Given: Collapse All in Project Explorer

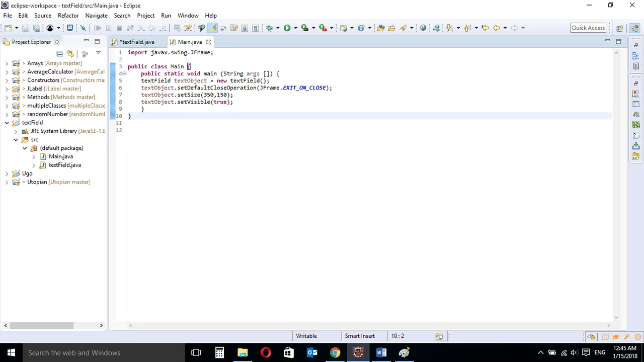Looking at the screenshot, I should pyautogui.click(x=59, y=54).
